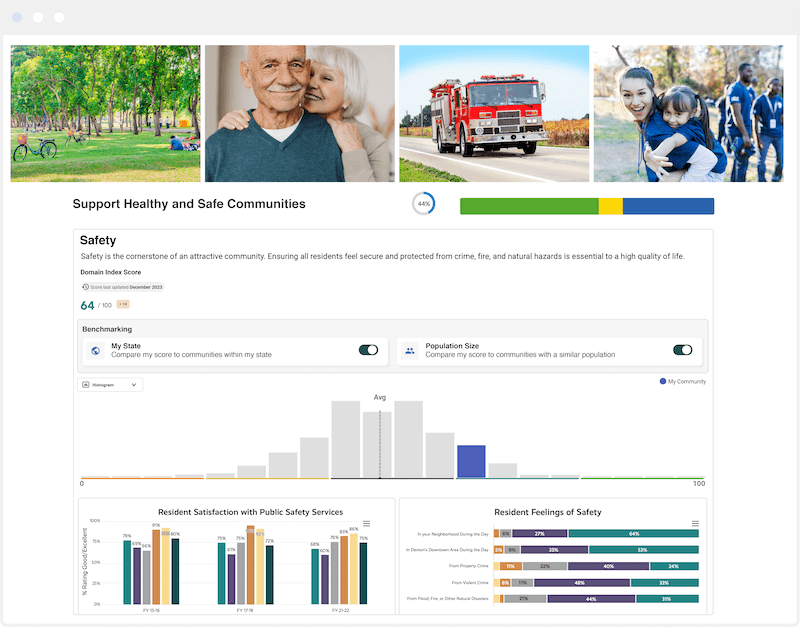
Task: Click the '% Rating Good/Excellent' axis title
Action: (85, 562)
